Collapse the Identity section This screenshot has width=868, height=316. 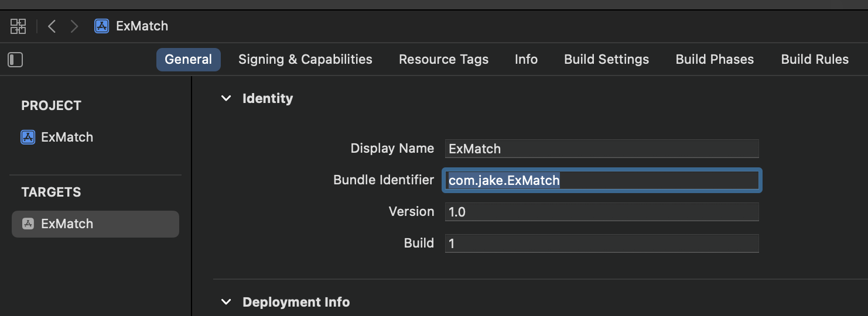tap(226, 98)
